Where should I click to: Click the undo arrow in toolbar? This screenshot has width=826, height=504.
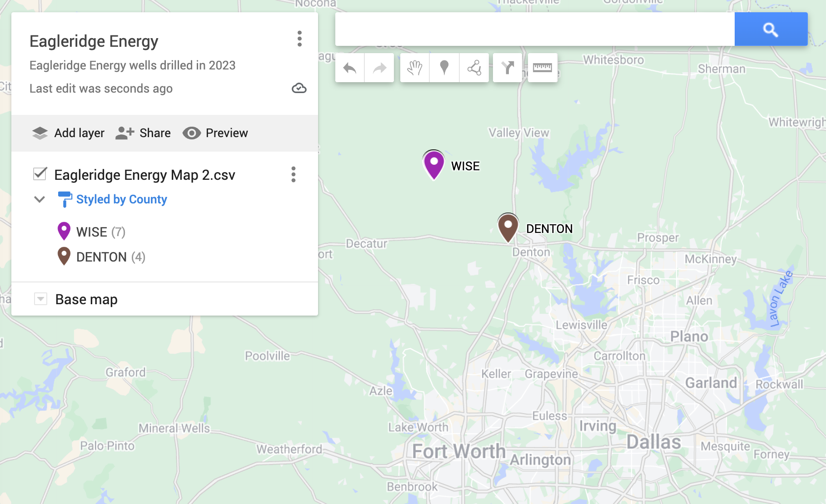(349, 68)
